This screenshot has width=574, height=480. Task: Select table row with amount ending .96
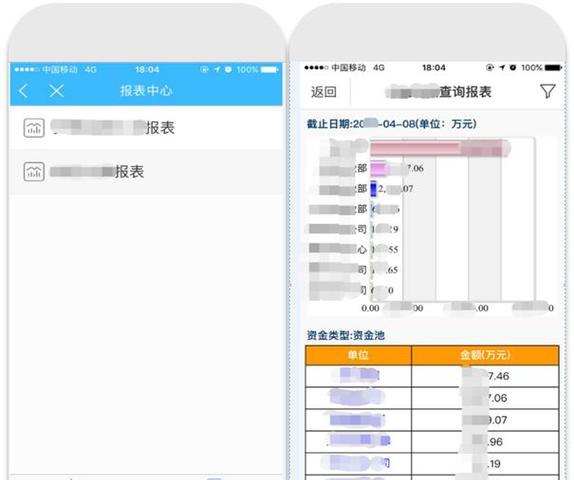pyautogui.click(x=432, y=442)
